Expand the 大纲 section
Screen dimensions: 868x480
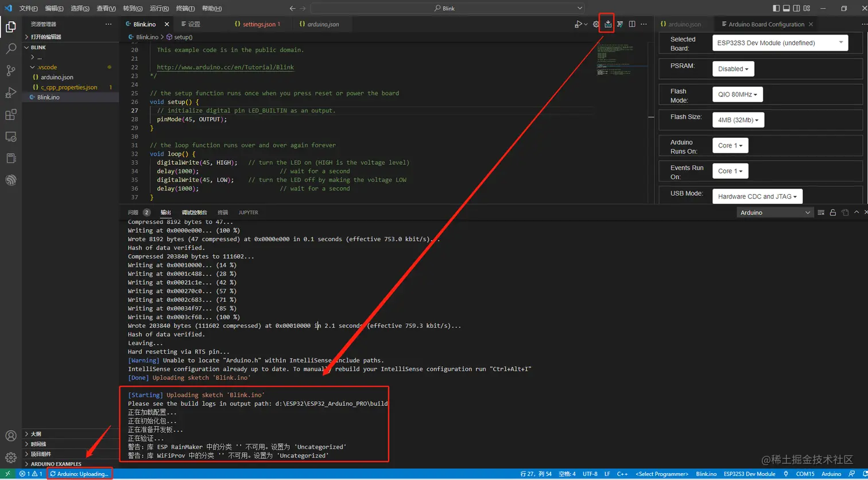tap(71, 434)
